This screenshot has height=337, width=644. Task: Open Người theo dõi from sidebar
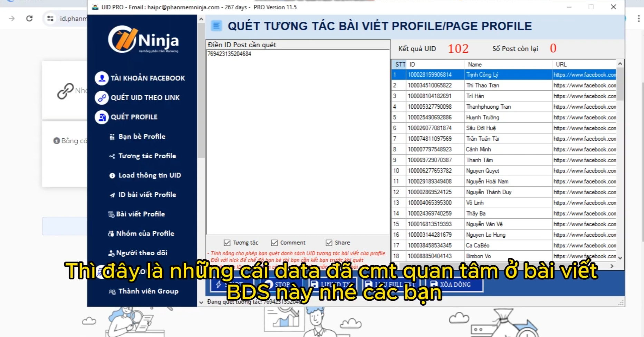141,253
